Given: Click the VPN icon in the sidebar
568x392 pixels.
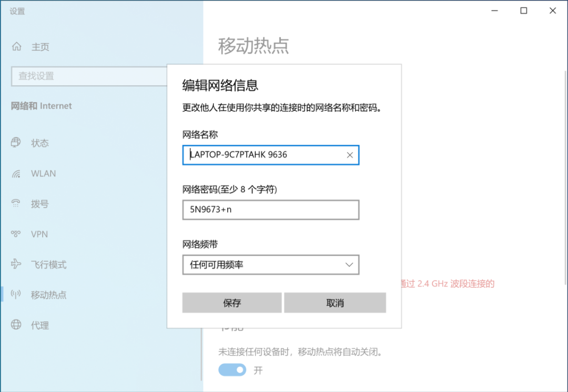Looking at the screenshot, I should click(x=16, y=234).
